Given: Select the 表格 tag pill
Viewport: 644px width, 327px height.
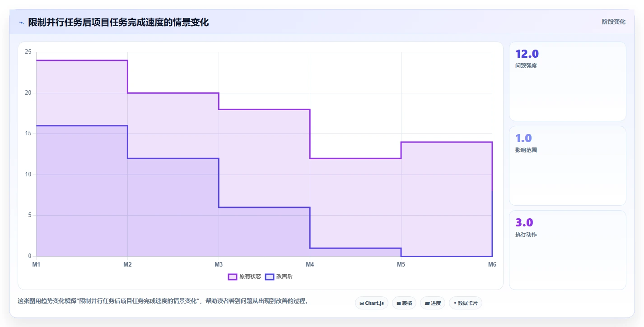Looking at the screenshot, I should (404, 303).
